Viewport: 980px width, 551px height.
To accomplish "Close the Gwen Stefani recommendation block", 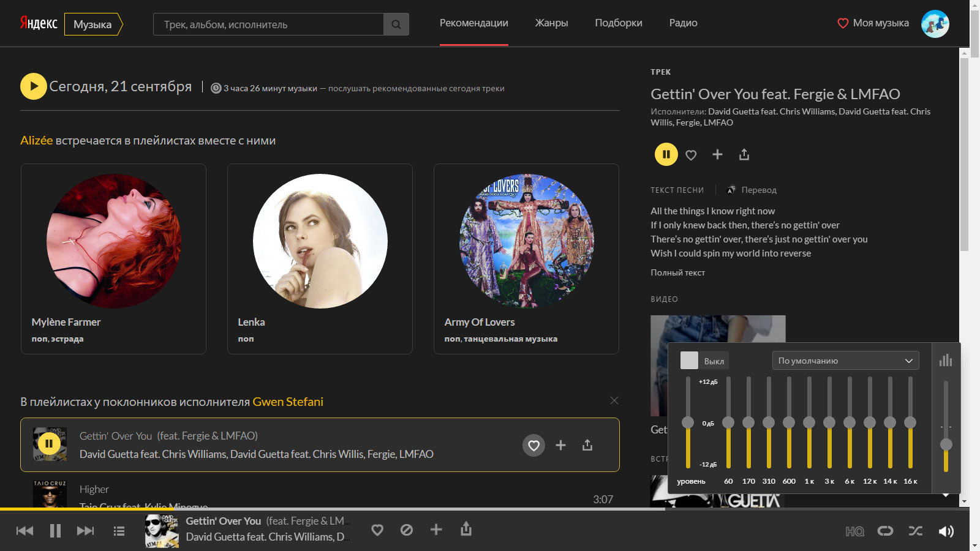I will [614, 400].
